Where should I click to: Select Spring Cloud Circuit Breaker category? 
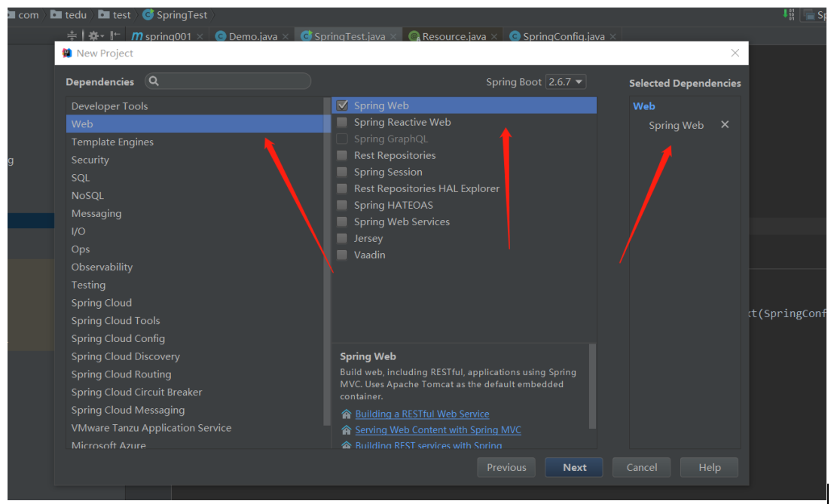(x=194, y=392)
